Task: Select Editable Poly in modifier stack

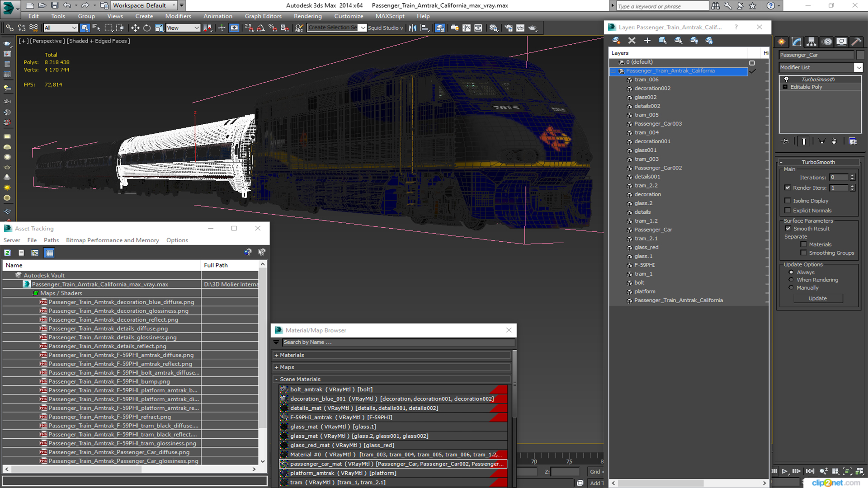Action: coord(806,87)
